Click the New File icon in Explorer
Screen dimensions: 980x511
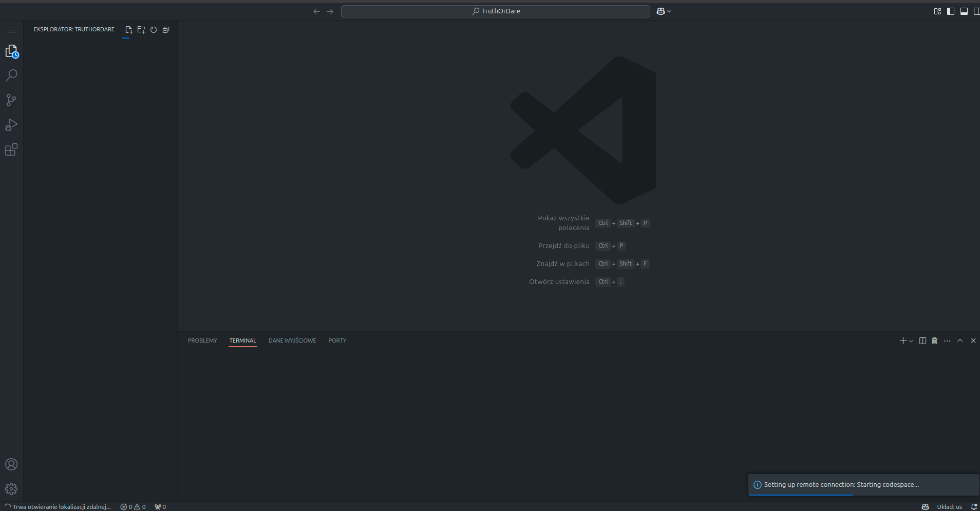click(129, 30)
